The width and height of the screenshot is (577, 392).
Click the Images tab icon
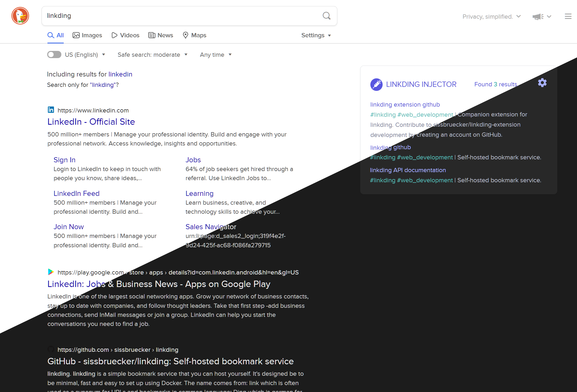coord(76,35)
